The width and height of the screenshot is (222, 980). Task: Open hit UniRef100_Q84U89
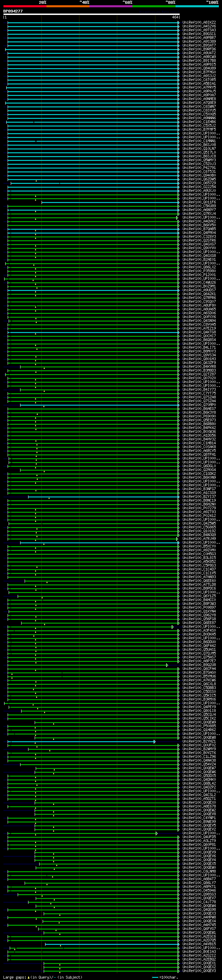(x=199, y=68)
